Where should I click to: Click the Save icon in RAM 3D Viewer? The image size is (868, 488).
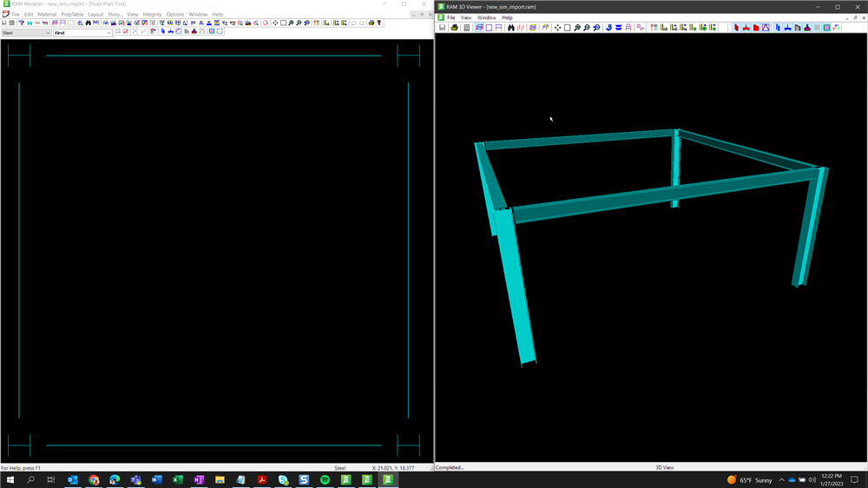442,28
